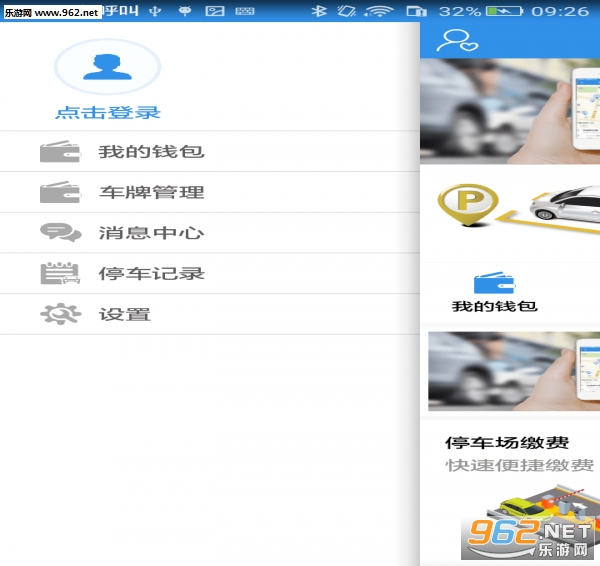Open the top car and phone banner
Screen dimensions: 600x566
(510, 110)
